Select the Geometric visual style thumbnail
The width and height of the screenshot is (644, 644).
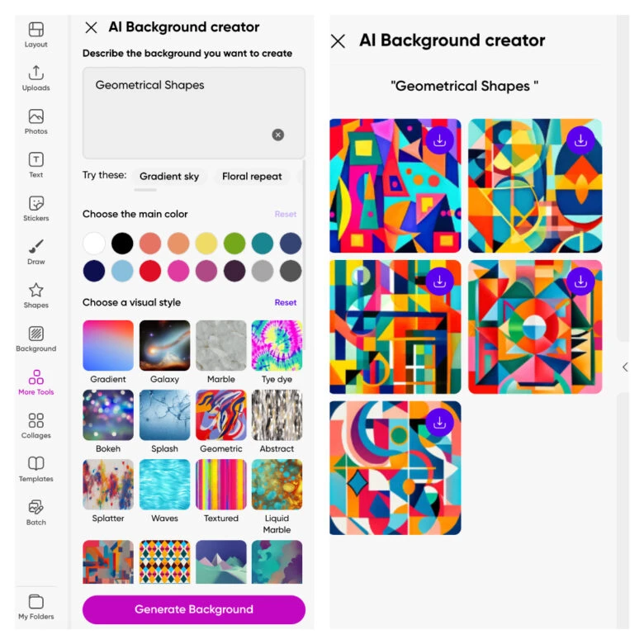click(x=221, y=414)
